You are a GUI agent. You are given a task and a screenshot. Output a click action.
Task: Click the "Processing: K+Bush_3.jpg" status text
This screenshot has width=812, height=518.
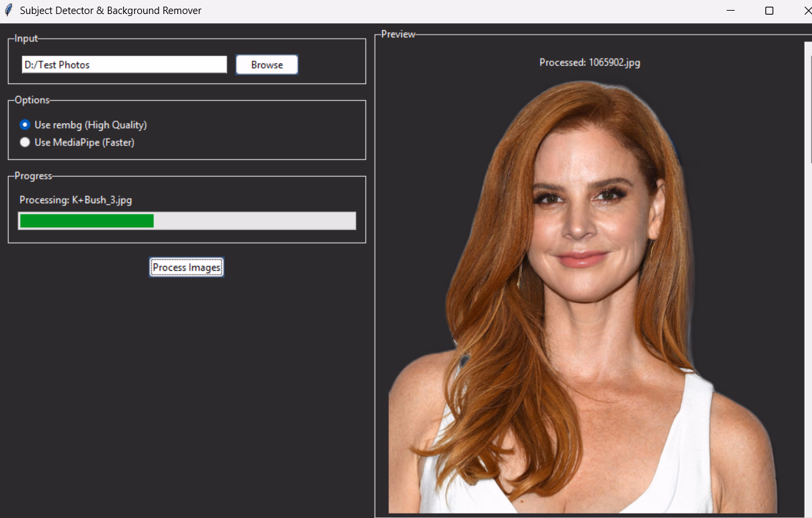[75, 200]
